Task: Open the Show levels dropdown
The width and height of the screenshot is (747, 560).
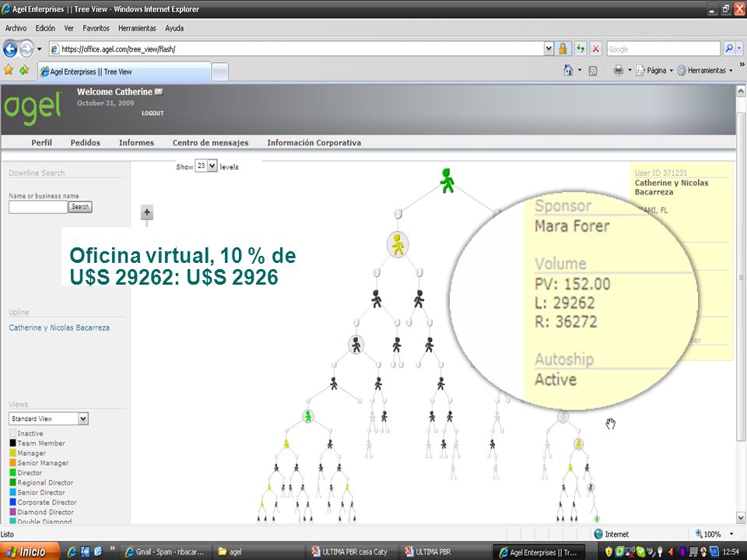Action: click(x=206, y=166)
